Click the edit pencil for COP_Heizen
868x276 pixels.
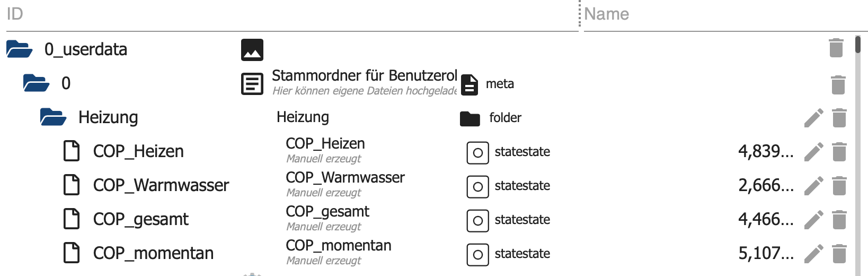pyautogui.click(x=813, y=152)
